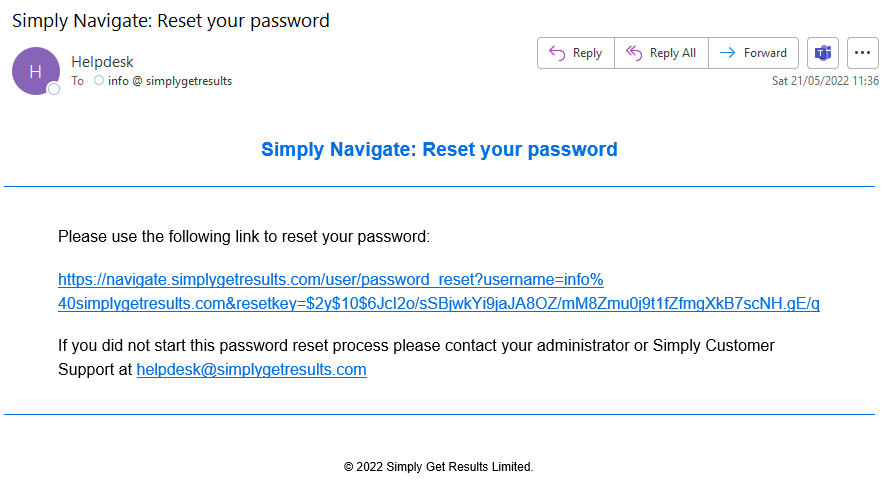This screenshot has width=888, height=492.
Task: Click the 'Please use the following link' sentence
Action: point(243,237)
